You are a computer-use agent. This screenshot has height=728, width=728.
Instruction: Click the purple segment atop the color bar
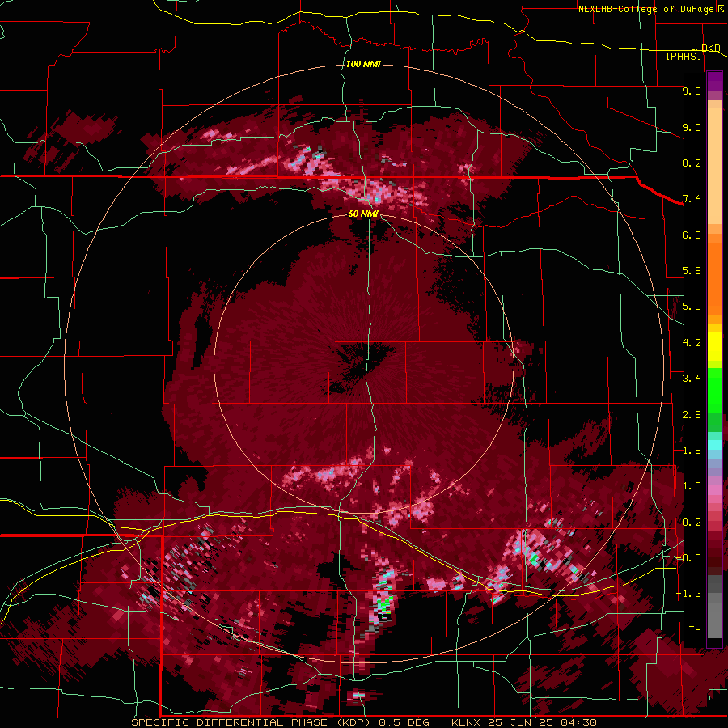click(x=714, y=81)
